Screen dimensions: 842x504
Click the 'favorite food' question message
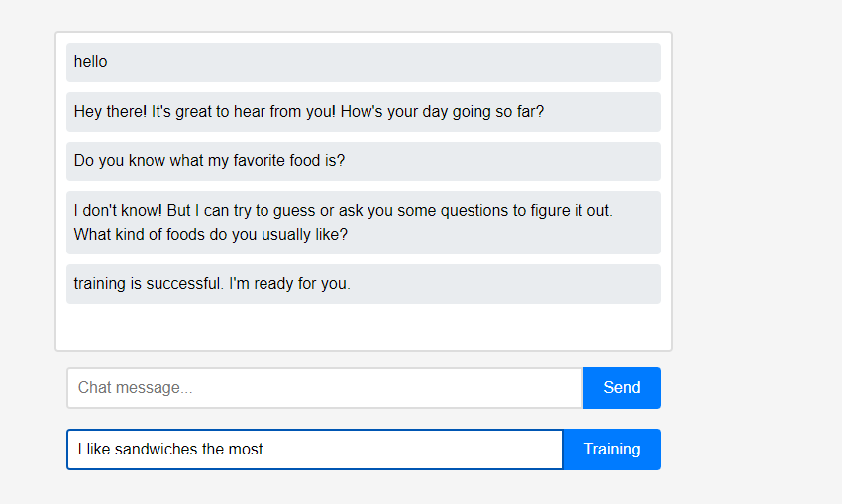coord(363,161)
